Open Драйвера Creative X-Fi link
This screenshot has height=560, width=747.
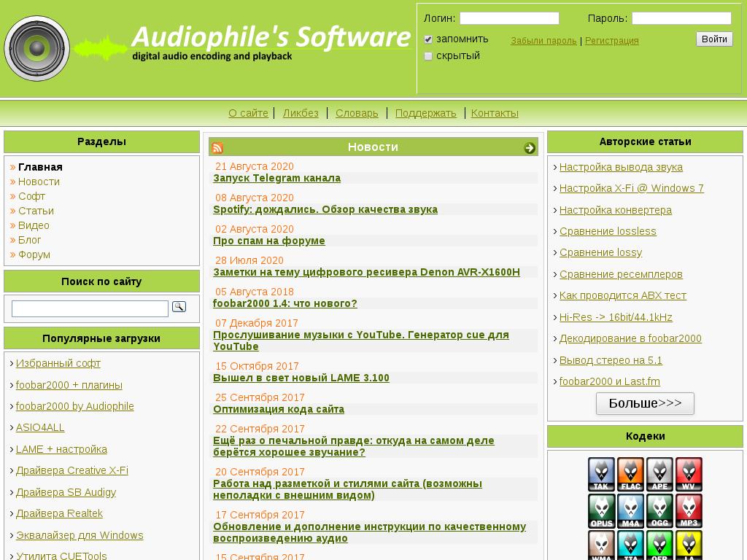tap(72, 470)
